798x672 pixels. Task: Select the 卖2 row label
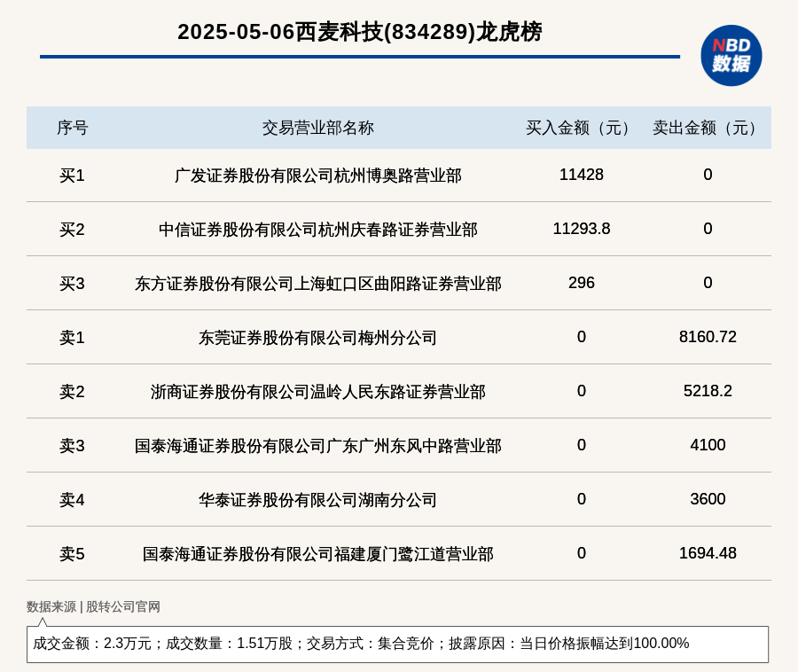click(73, 392)
